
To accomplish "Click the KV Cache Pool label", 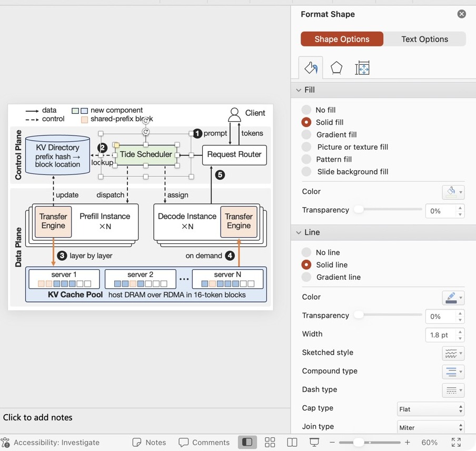I will (75, 295).
